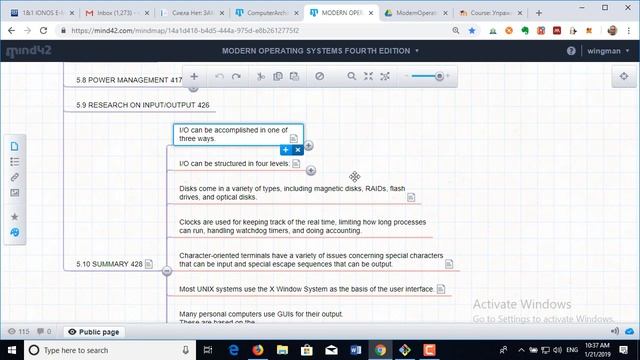Open the map title dropdown arrow

click(417, 51)
